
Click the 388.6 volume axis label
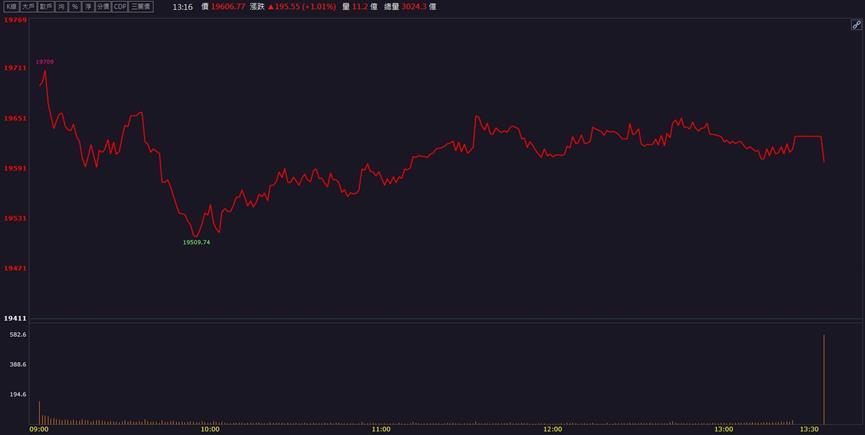18,364
